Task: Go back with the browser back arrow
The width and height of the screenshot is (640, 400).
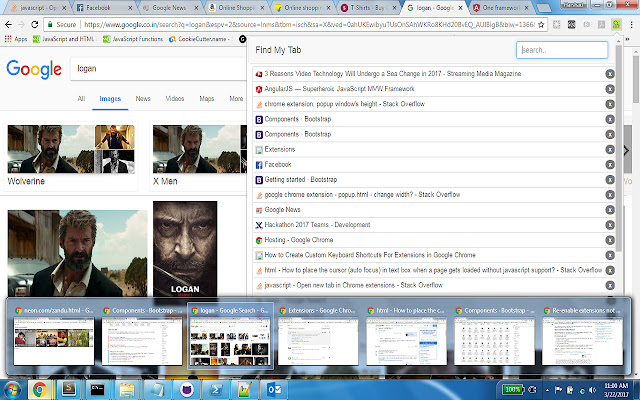Action: click(8, 24)
